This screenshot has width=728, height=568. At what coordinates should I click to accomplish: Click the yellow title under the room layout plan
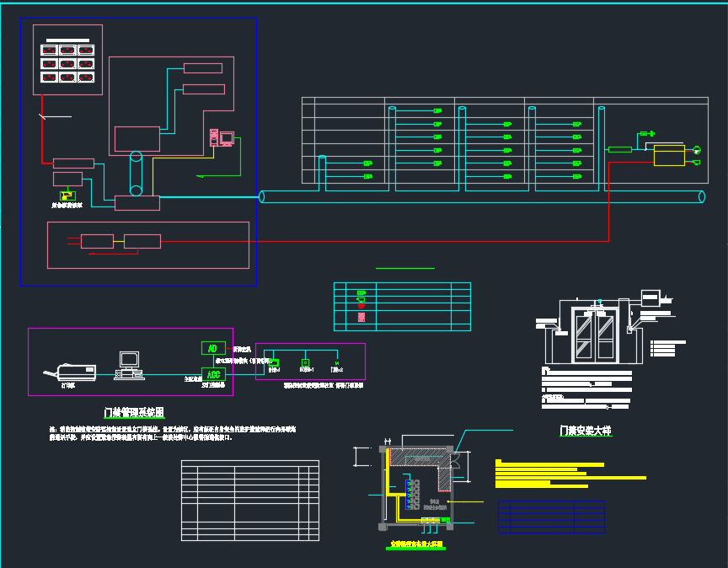(416, 544)
